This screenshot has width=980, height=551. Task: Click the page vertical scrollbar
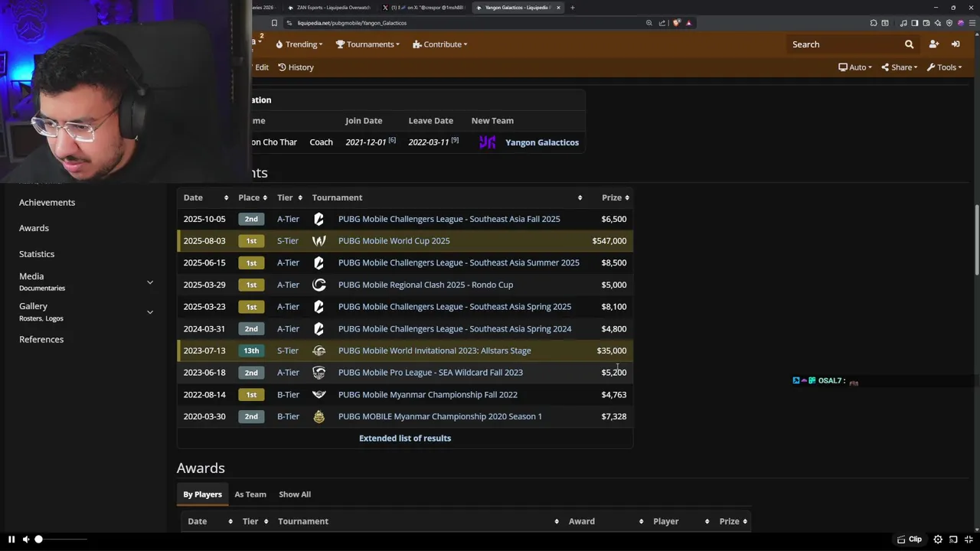coord(976,241)
